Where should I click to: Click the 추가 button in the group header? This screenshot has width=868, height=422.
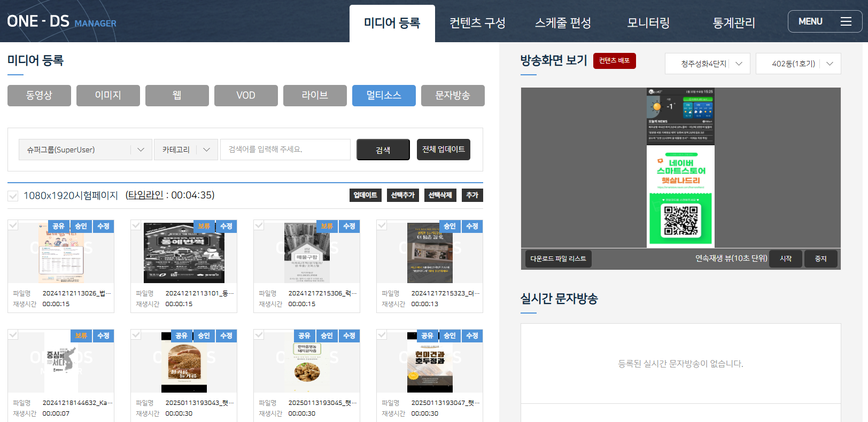pos(472,195)
